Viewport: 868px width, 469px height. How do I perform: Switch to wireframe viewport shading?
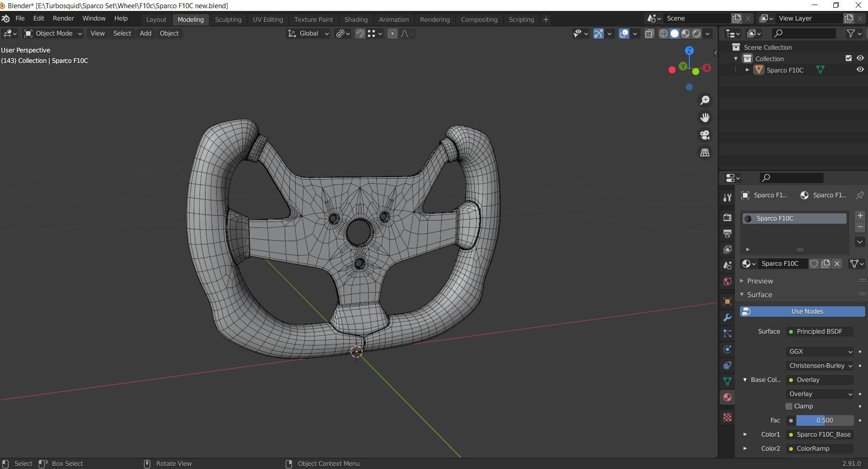[664, 33]
